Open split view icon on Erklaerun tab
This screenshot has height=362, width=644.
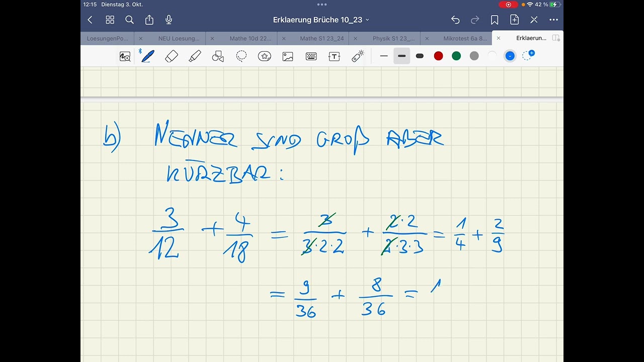556,38
